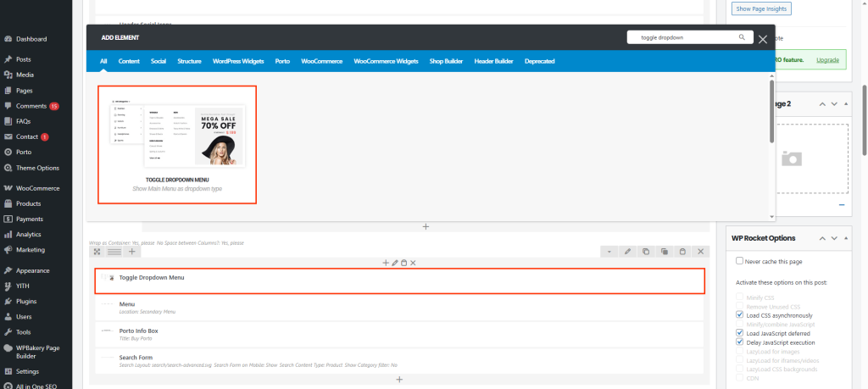868x389 pixels.
Task: Open WooCommerce from the admin sidebar
Action: [x=37, y=188]
